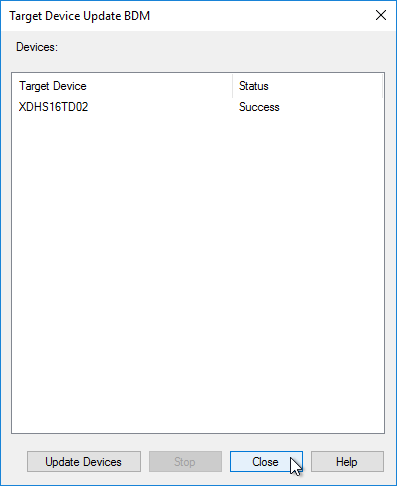
Task: Start the BDM update via Update Devices
Action: (x=84, y=462)
